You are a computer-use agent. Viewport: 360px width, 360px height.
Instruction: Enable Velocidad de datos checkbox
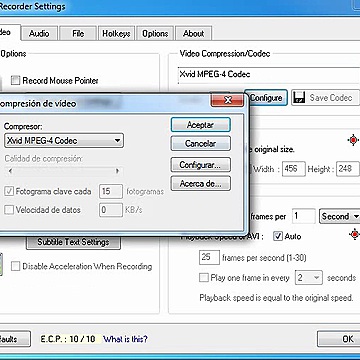(x=9, y=210)
